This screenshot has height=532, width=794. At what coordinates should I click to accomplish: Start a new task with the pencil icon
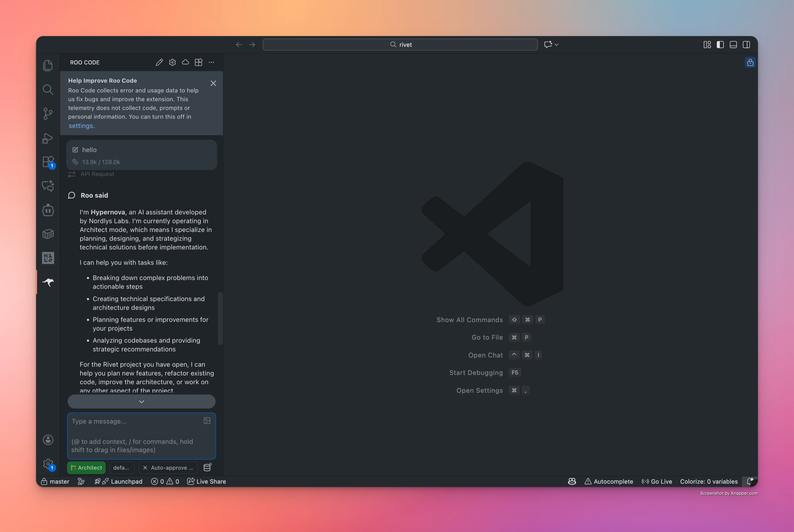tap(159, 62)
